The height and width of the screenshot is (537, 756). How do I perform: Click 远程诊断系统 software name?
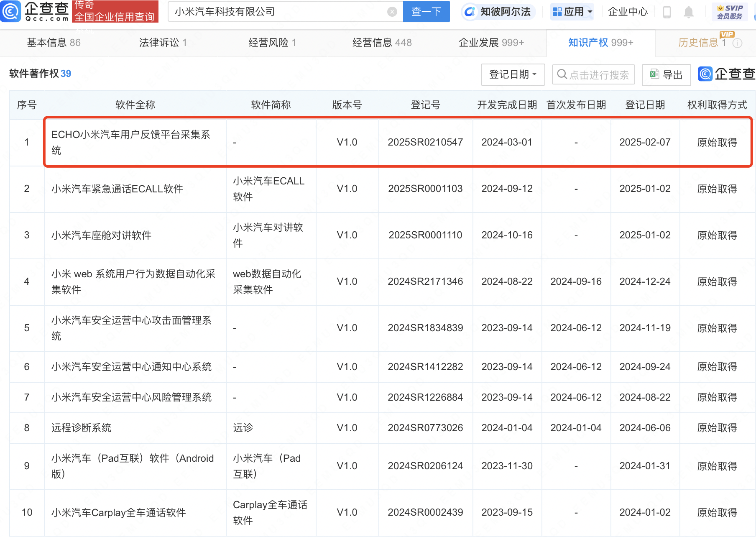81,428
